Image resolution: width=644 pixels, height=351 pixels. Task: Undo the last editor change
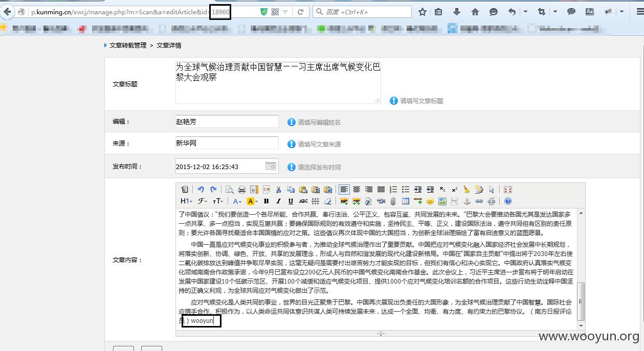pyautogui.click(x=201, y=190)
